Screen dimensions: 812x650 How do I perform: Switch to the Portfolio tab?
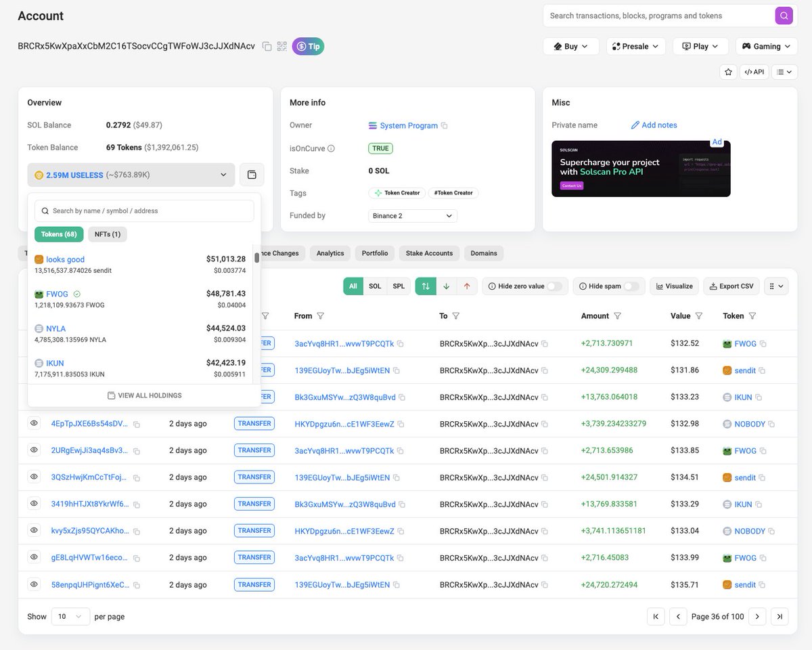[x=375, y=253]
